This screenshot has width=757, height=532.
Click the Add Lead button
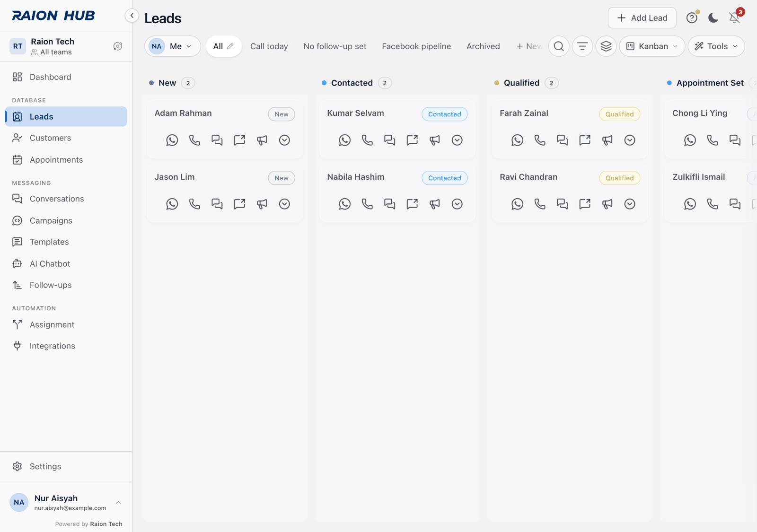642,18
